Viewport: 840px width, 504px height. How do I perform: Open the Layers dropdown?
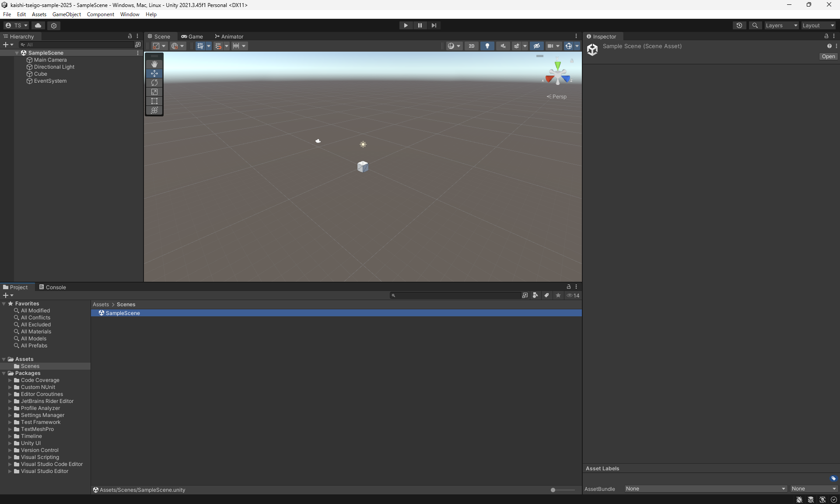point(781,25)
